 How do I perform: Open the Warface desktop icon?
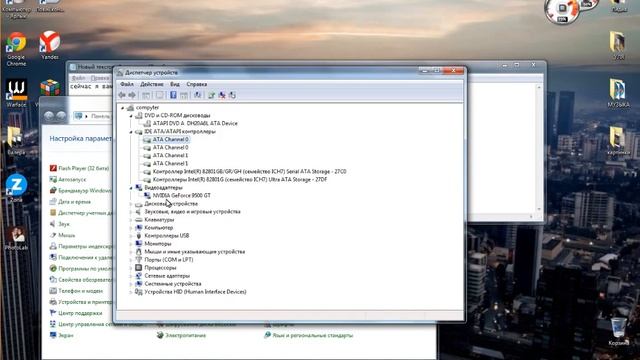16,90
